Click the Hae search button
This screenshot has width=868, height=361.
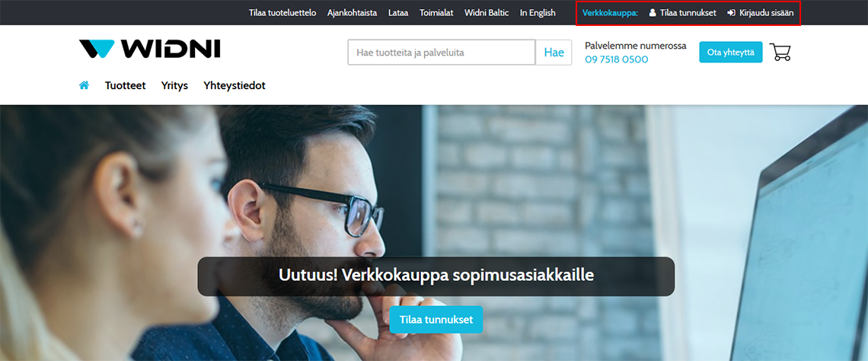coord(554,53)
